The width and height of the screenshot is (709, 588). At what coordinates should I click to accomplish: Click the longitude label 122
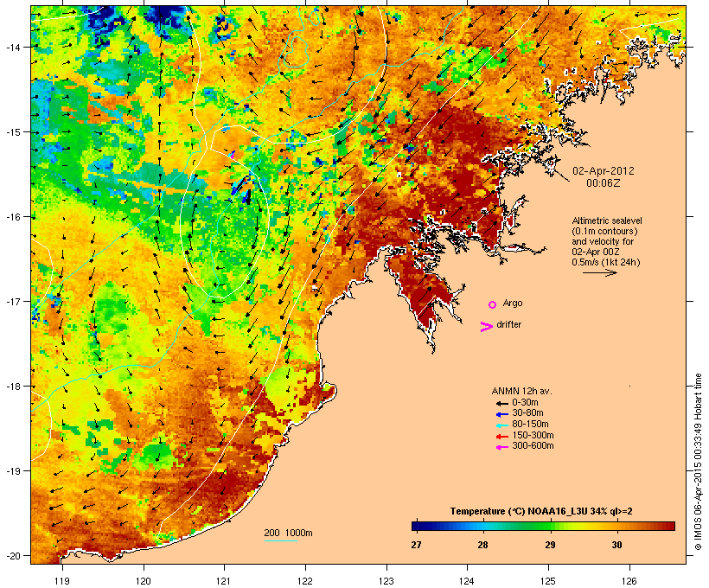[305, 581]
